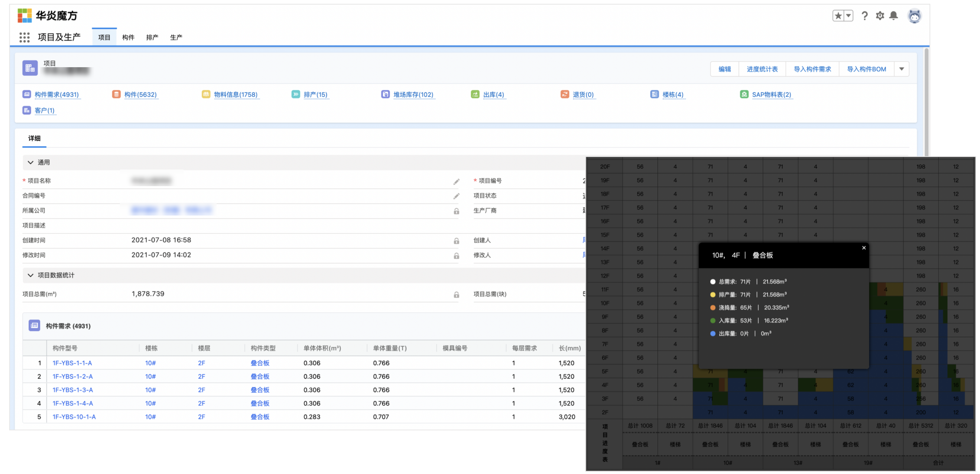Open the user avatar profile menu

coord(914,16)
